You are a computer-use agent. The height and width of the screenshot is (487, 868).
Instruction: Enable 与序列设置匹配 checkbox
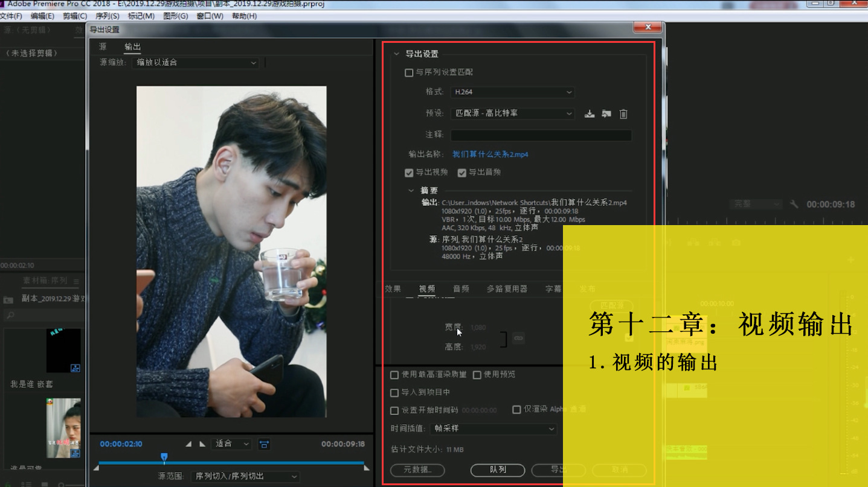[x=409, y=72]
